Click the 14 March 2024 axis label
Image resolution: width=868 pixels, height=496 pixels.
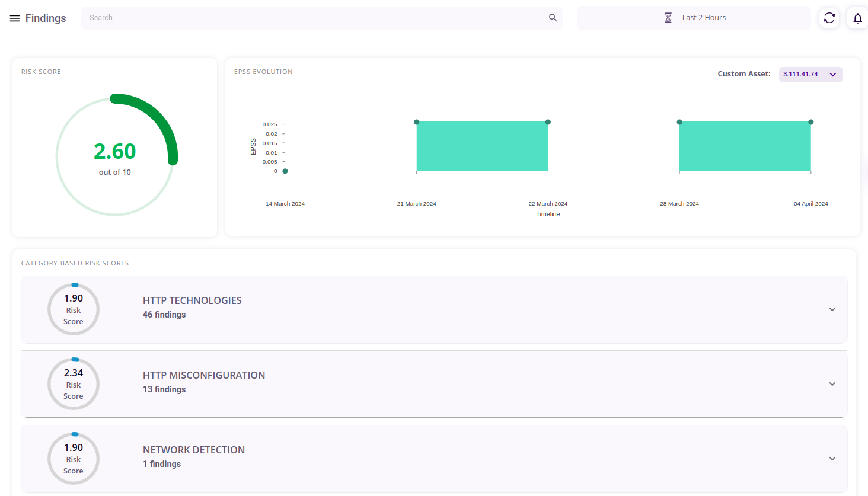pyautogui.click(x=285, y=204)
